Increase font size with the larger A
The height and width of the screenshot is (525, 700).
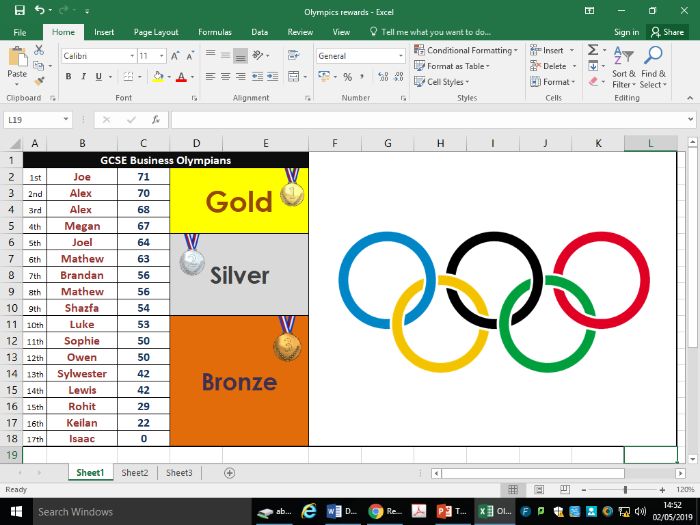175,56
